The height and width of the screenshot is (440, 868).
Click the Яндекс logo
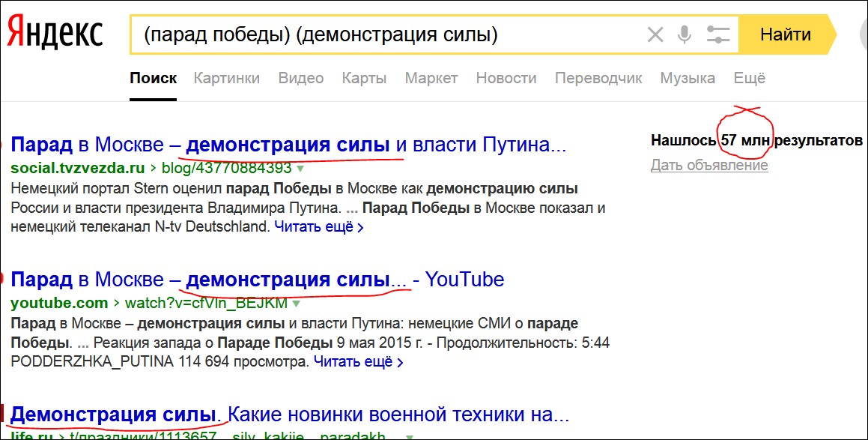pyautogui.click(x=55, y=34)
